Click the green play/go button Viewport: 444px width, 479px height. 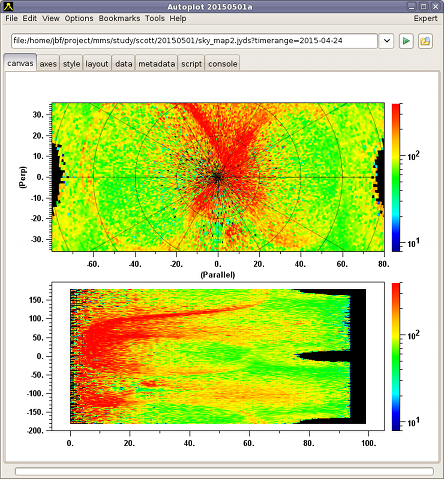(x=406, y=41)
